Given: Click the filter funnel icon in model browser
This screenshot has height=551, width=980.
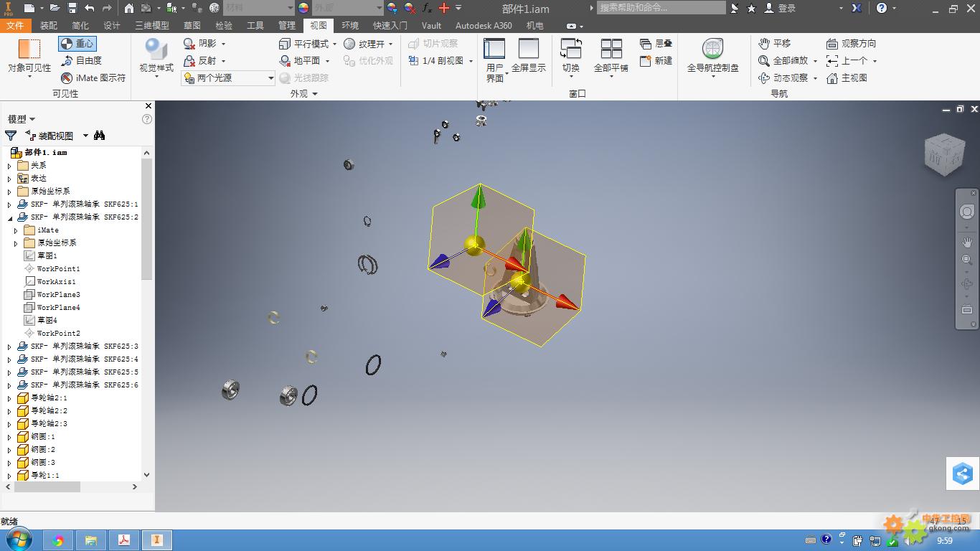Looking at the screenshot, I should (x=11, y=136).
